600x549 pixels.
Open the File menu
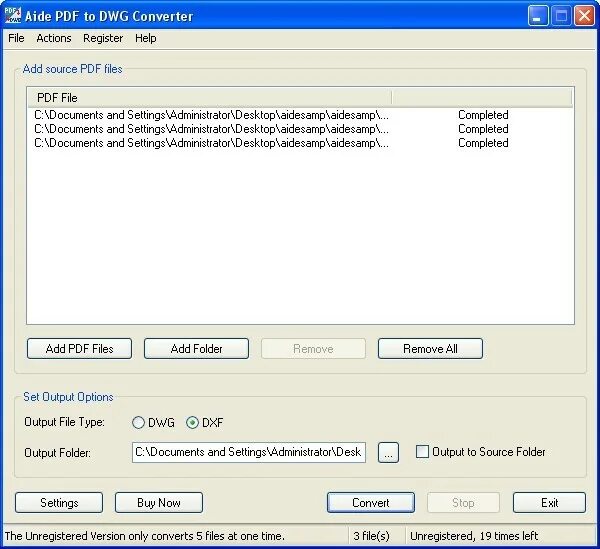(16, 38)
